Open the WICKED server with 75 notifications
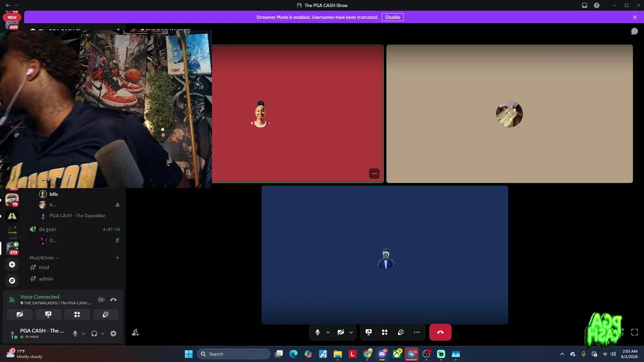 [12, 200]
